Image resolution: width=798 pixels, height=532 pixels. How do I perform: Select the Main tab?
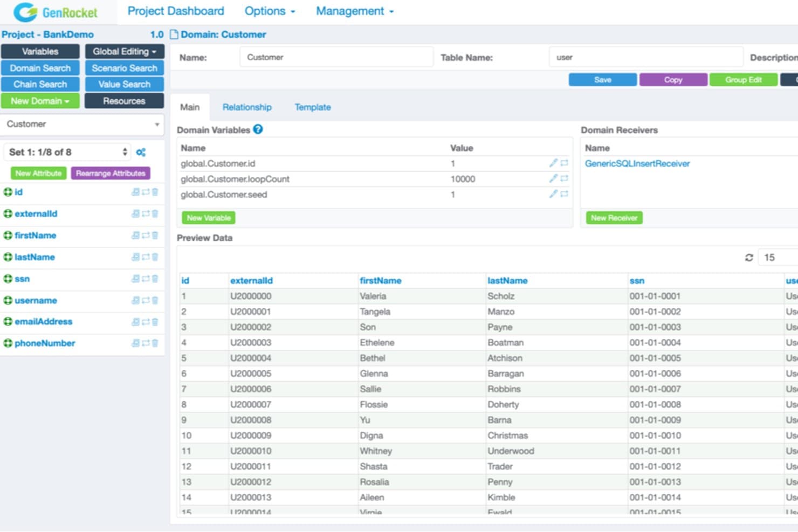tap(190, 107)
